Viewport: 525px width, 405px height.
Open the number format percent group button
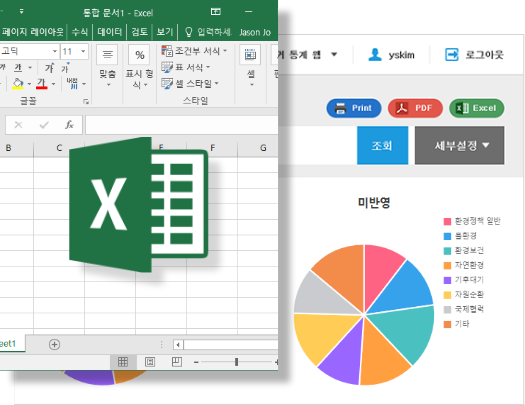(139, 67)
